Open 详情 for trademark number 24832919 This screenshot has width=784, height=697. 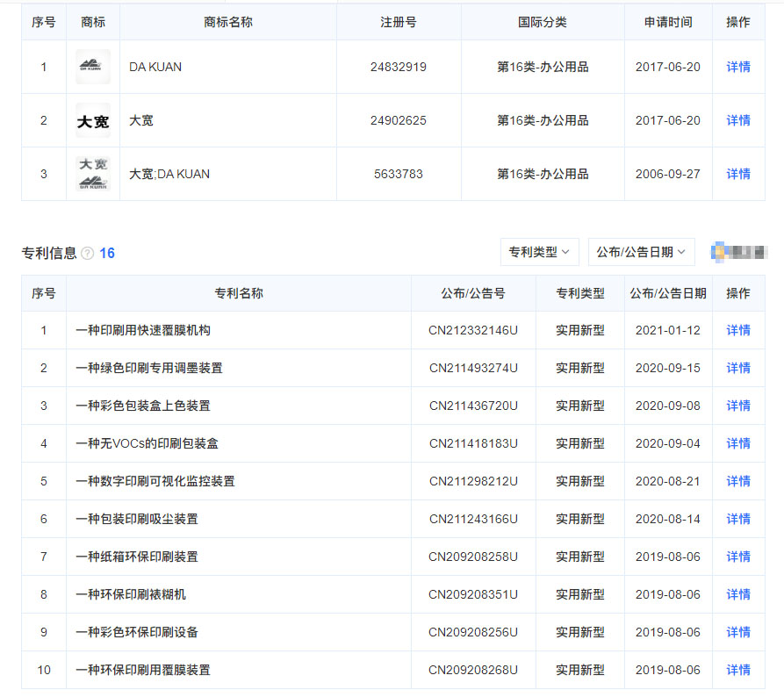pos(737,67)
